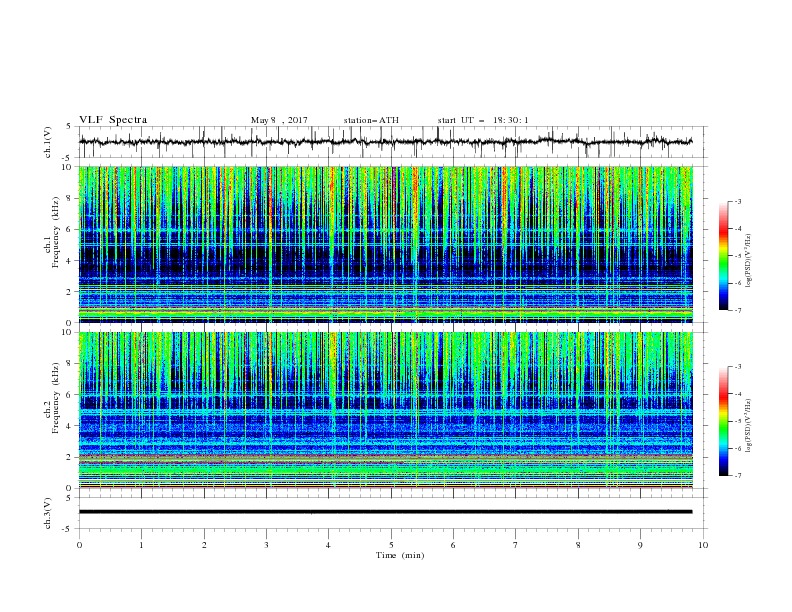
Task: Click the lower colorbar log(PSD) label
Action: click(748, 426)
